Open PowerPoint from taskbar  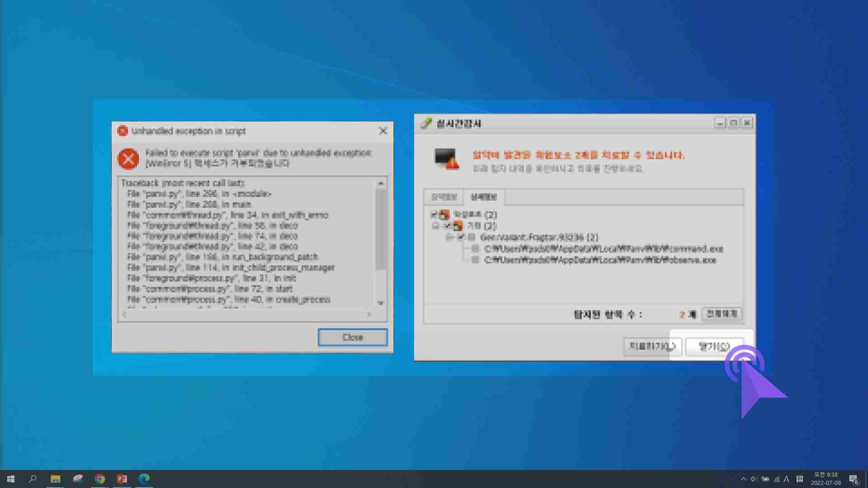tap(122, 479)
